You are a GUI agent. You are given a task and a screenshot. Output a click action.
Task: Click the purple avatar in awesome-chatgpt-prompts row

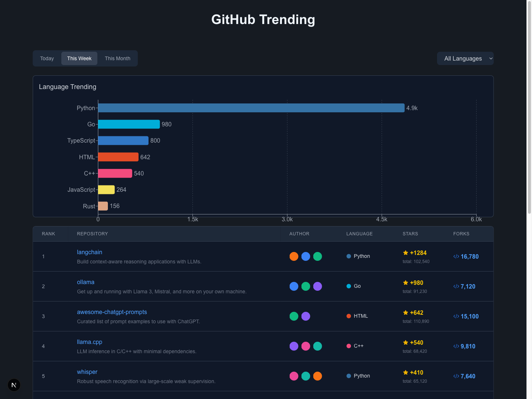click(x=306, y=316)
